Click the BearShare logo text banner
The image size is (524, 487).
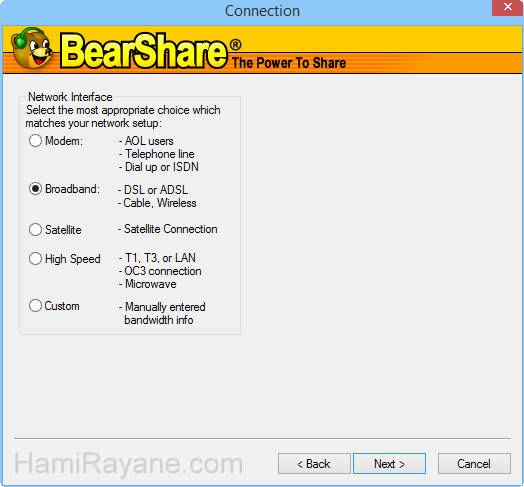(144, 50)
